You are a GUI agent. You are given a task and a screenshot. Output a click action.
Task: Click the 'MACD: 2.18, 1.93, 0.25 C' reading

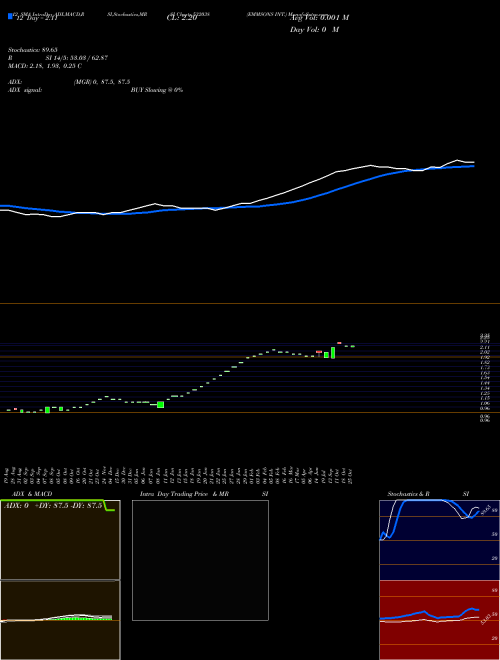[x=45, y=66]
